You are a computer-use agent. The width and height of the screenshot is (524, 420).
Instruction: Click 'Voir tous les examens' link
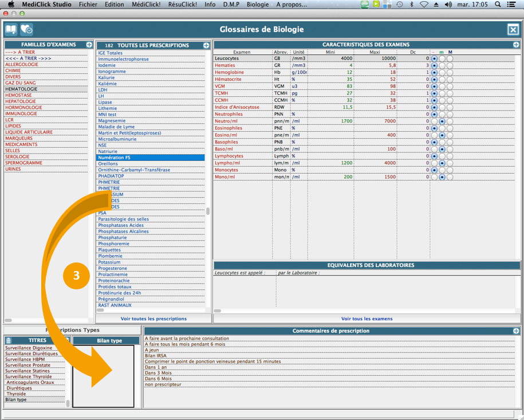click(x=367, y=319)
